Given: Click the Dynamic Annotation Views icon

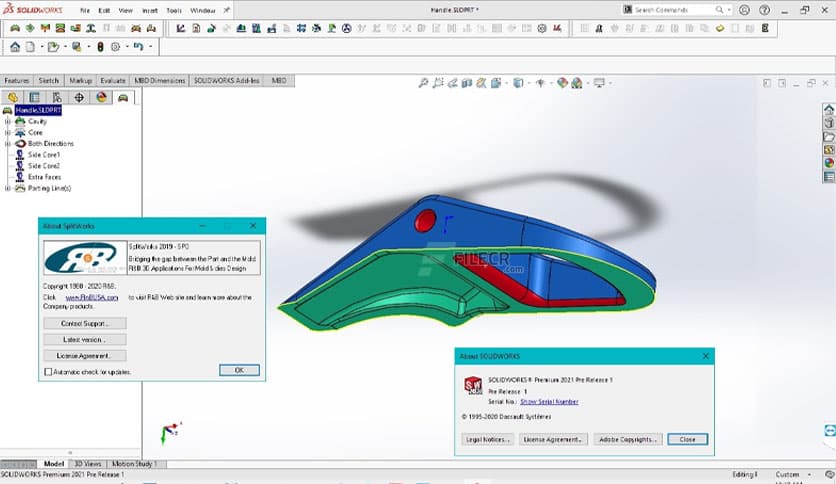Looking at the screenshot, I should point(481,83).
